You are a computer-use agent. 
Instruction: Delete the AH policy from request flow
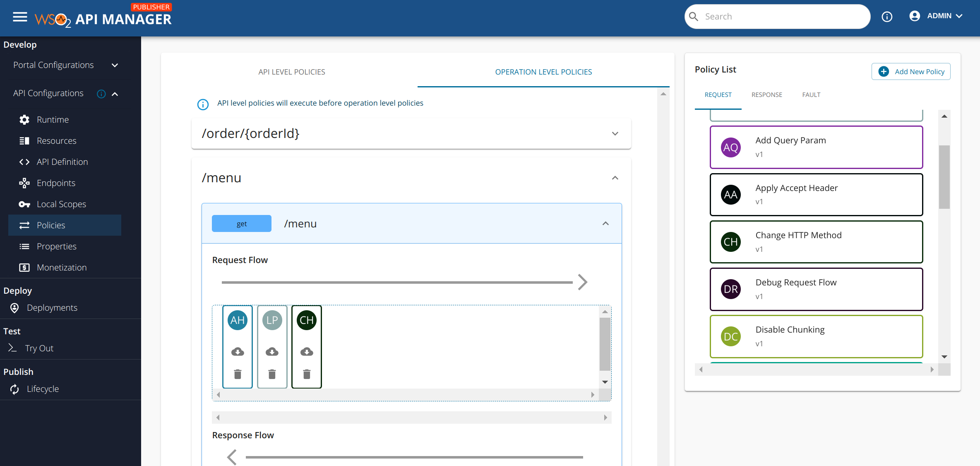point(238,374)
